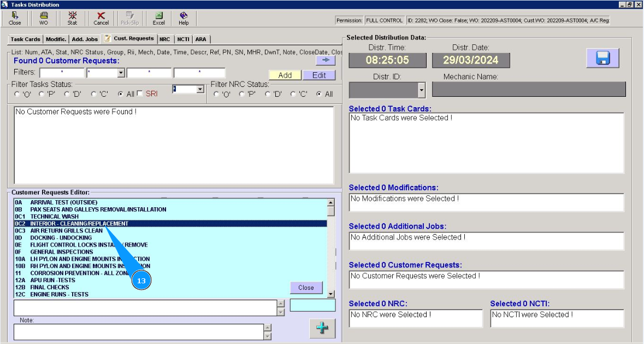Viewport: 644px width, 344px height.
Task: Click Close button in Customer Requests Editor
Action: (x=306, y=288)
